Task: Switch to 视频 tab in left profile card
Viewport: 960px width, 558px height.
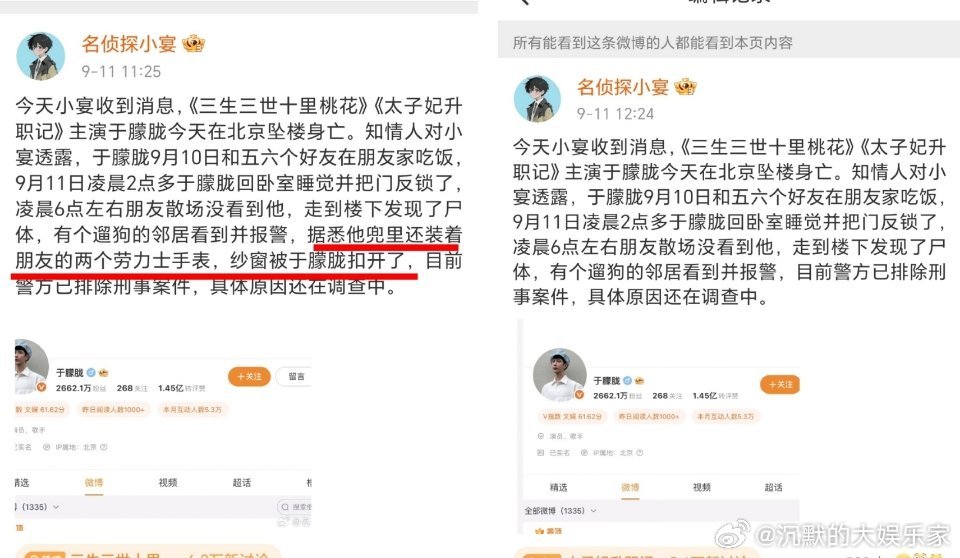Action: (168, 483)
